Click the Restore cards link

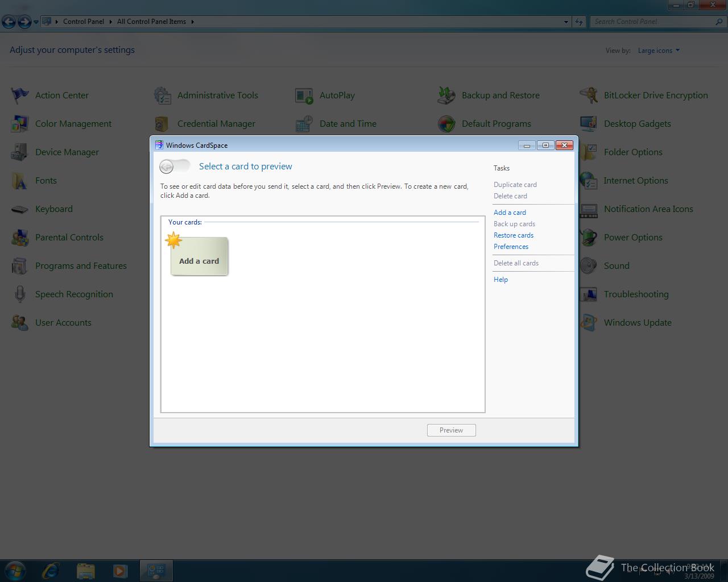(514, 235)
